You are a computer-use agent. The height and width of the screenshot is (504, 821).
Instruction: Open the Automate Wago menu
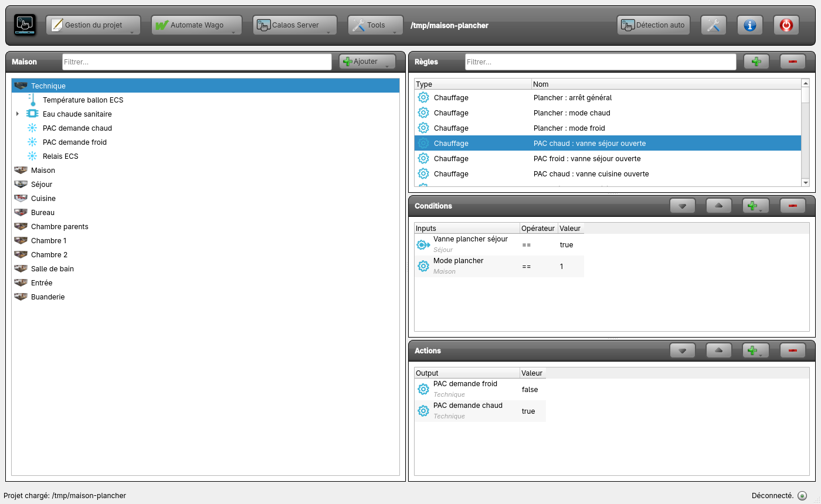(x=196, y=25)
